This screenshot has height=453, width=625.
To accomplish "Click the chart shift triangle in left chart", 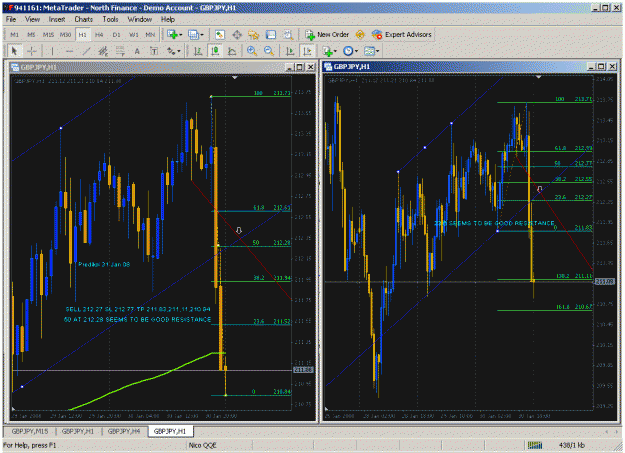I will (x=235, y=77).
